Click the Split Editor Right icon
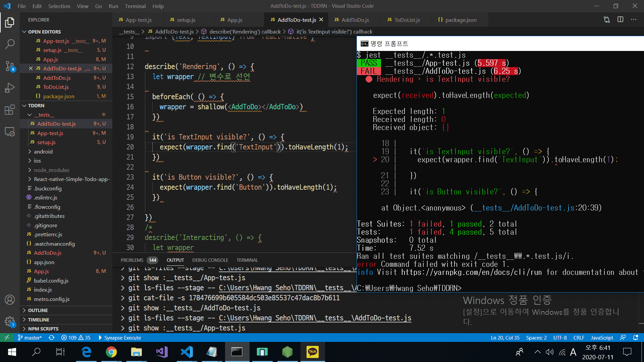 point(620,20)
